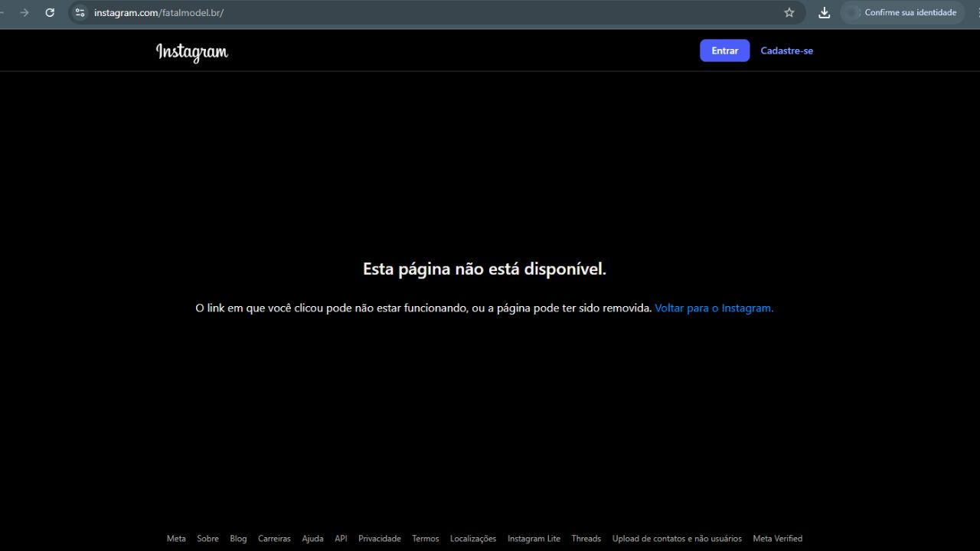Viewport: 980px width, 551px height.
Task: Open the Meta footer link
Action: [x=176, y=539]
